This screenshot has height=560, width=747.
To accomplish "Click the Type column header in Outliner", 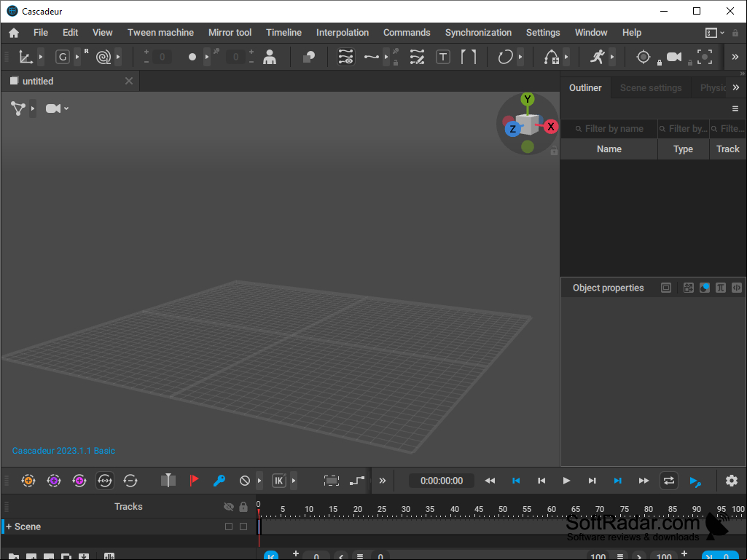I will pyautogui.click(x=683, y=149).
